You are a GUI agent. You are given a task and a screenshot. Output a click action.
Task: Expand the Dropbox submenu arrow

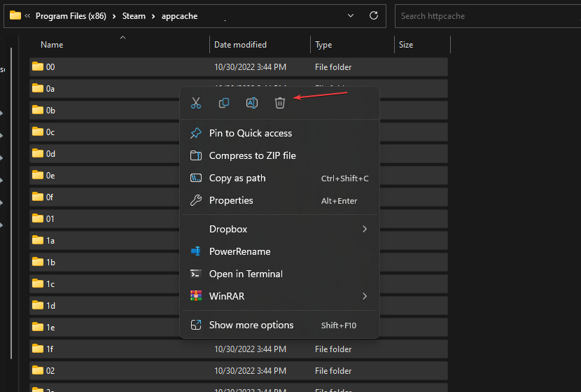click(365, 229)
